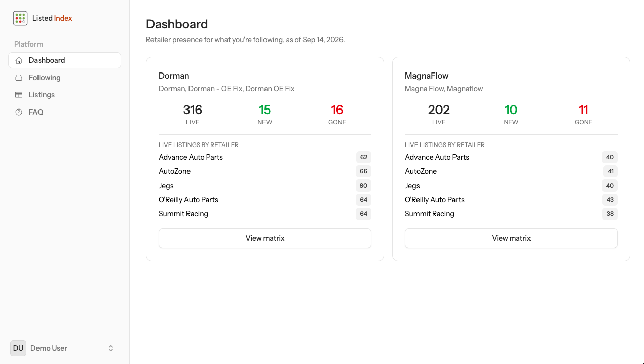The height and width of the screenshot is (364, 644).
Task: Open the MagnaFlow brand link
Action: 427,76
